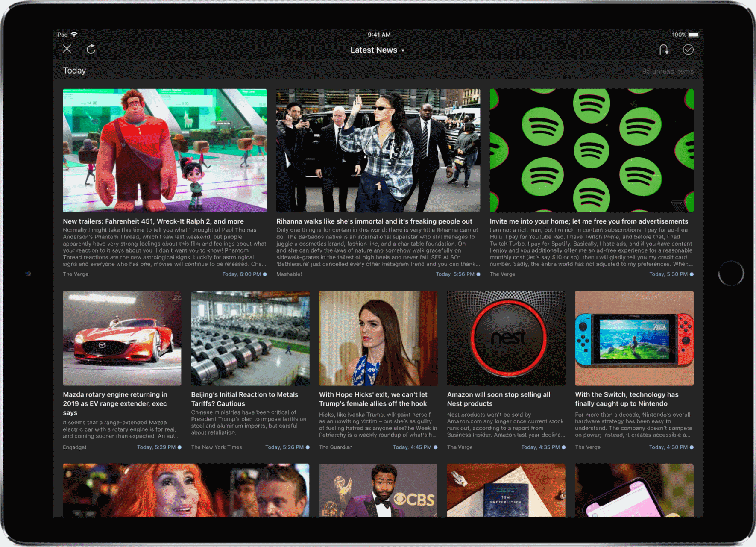
Task: Click 'The Guardian' source label
Action: pos(336,447)
